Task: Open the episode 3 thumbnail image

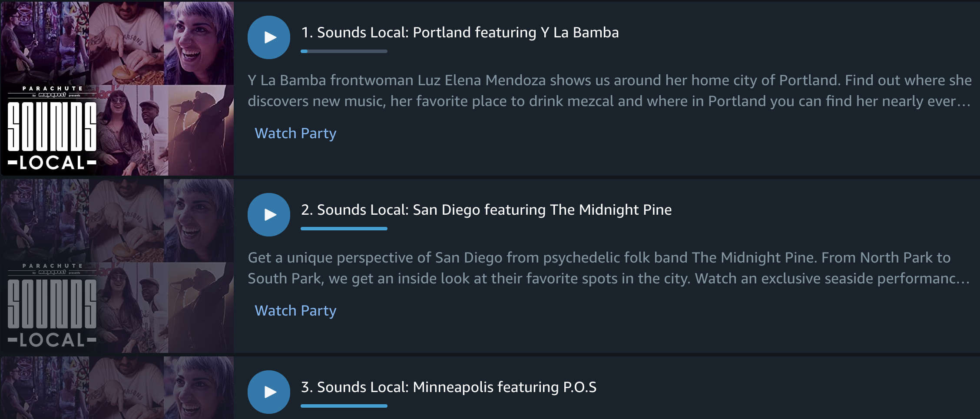Action: pyautogui.click(x=117, y=388)
